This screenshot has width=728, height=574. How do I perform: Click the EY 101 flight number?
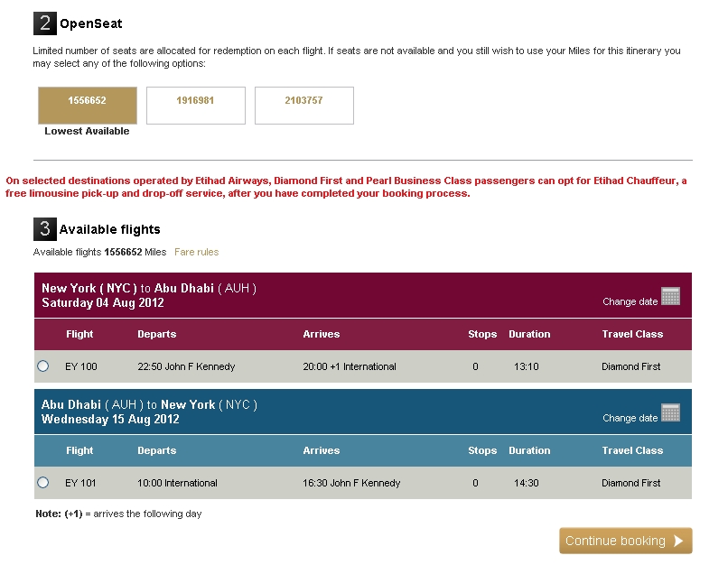click(x=80, y=483)
